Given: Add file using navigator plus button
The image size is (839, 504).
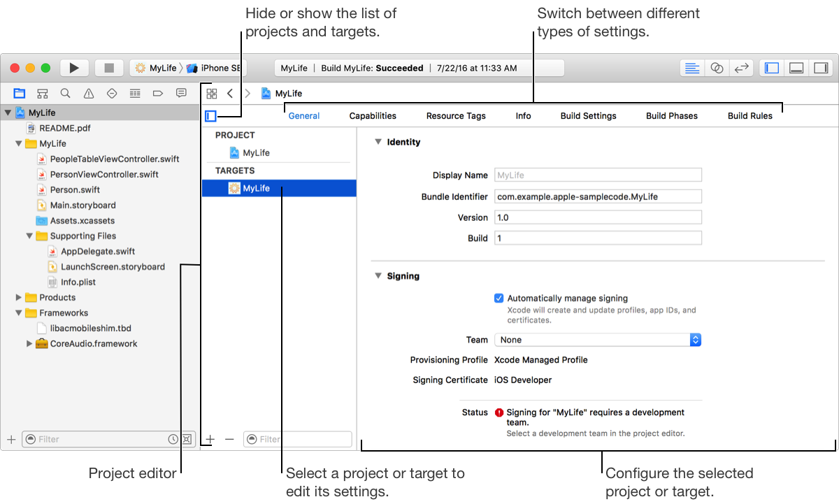Looking at the screenshot, I should coord(10,439).
